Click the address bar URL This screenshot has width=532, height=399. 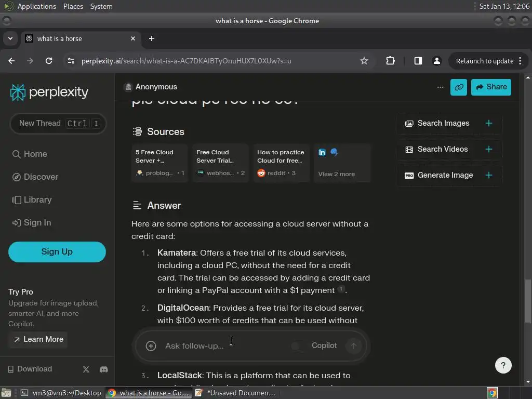(187, 61)
